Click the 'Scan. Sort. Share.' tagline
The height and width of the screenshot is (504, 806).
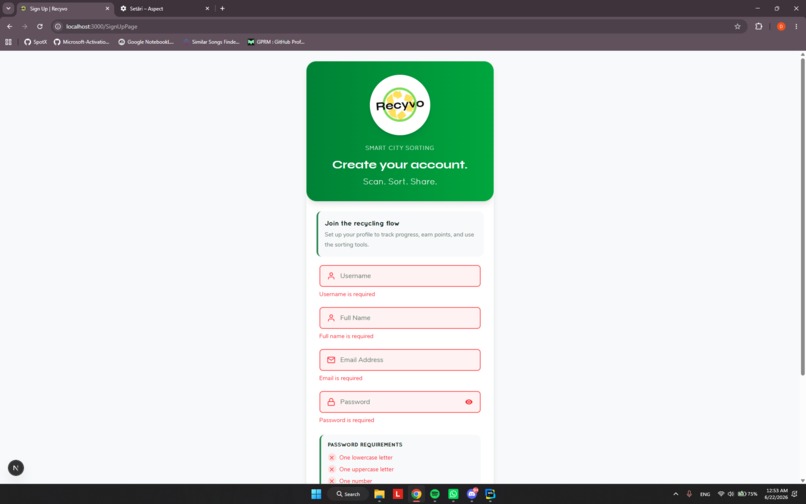point(400,182)
